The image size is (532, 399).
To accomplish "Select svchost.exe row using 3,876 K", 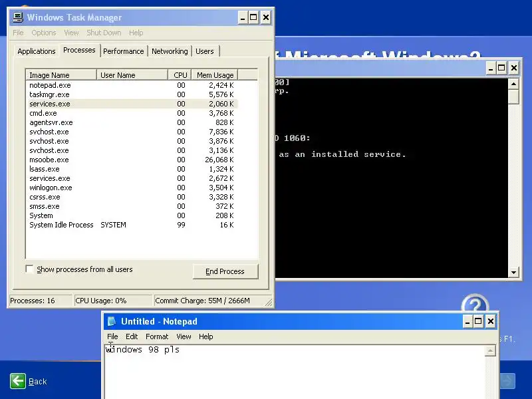I will (x=132, y=141).
